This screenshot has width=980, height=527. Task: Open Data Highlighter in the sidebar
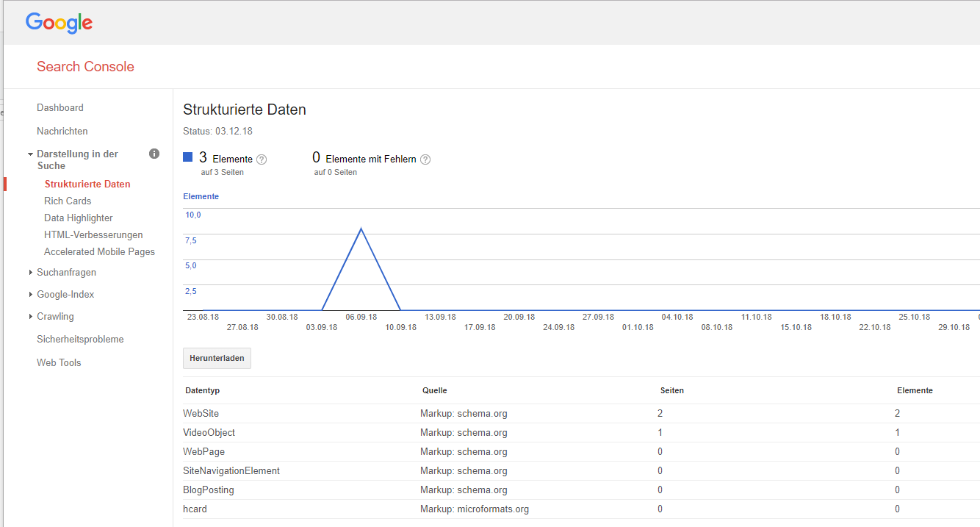[x=79, y=218]
